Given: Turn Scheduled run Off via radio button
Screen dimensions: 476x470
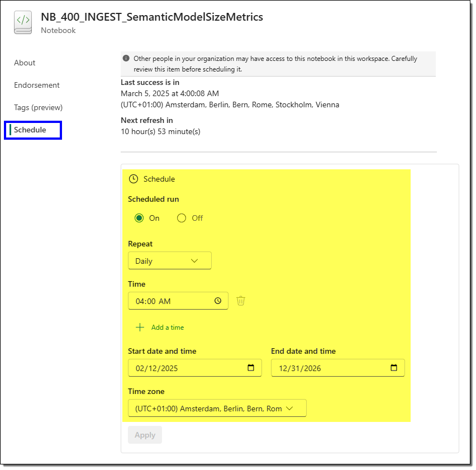Looking at the screenshot, I should coord(181,218).
